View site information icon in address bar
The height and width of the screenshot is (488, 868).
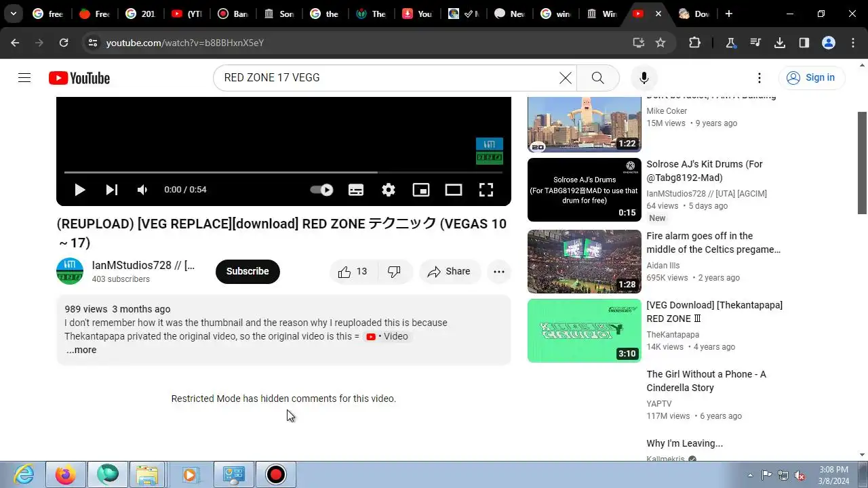click(x=93, y=43)
